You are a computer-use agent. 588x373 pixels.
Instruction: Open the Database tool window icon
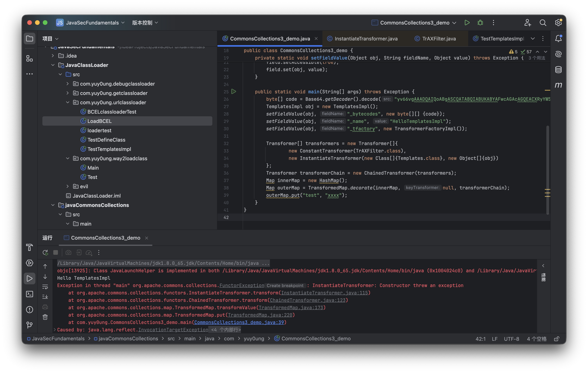click(x=558, y=70)
